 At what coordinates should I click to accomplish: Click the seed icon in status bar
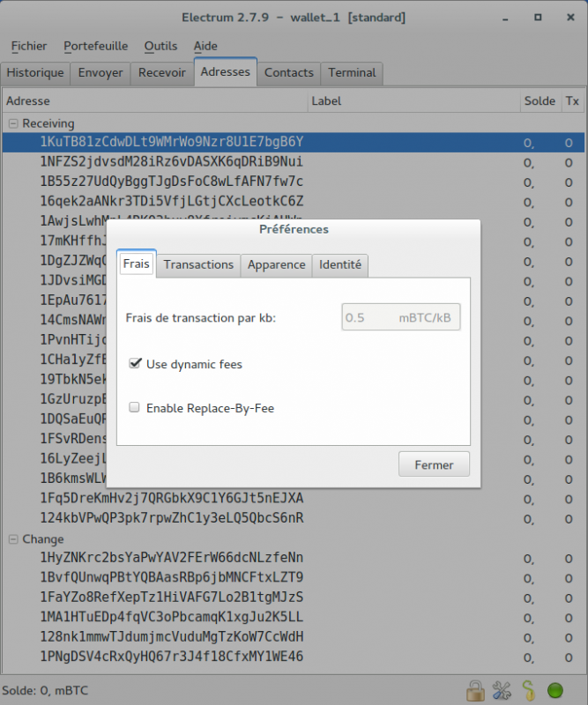(528, 690)
